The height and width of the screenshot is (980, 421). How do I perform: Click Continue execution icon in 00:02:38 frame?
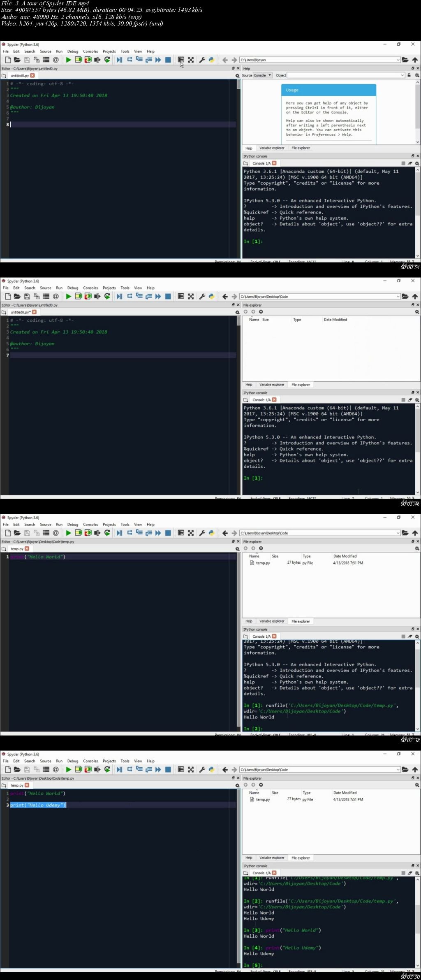[158, 533]
